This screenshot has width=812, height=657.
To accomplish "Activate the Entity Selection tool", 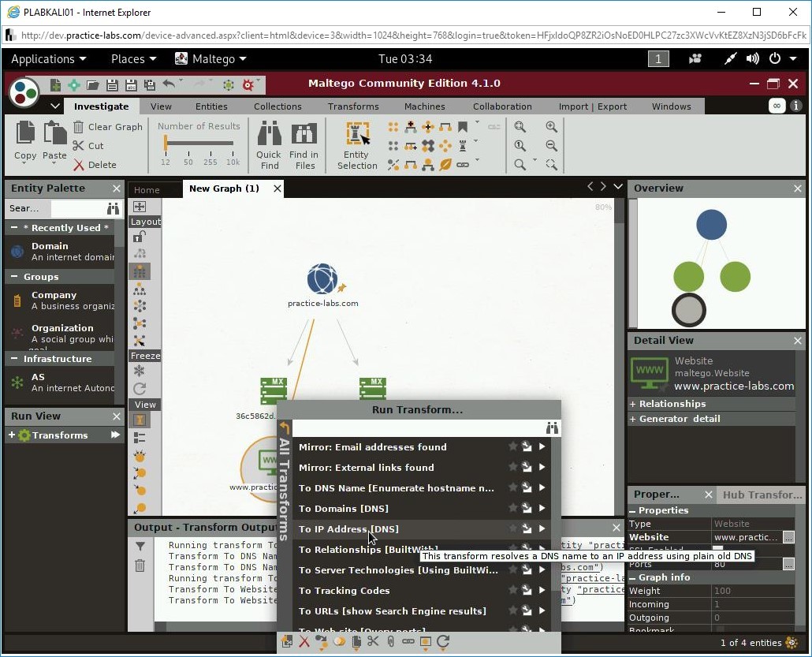I will click(356, 144).
